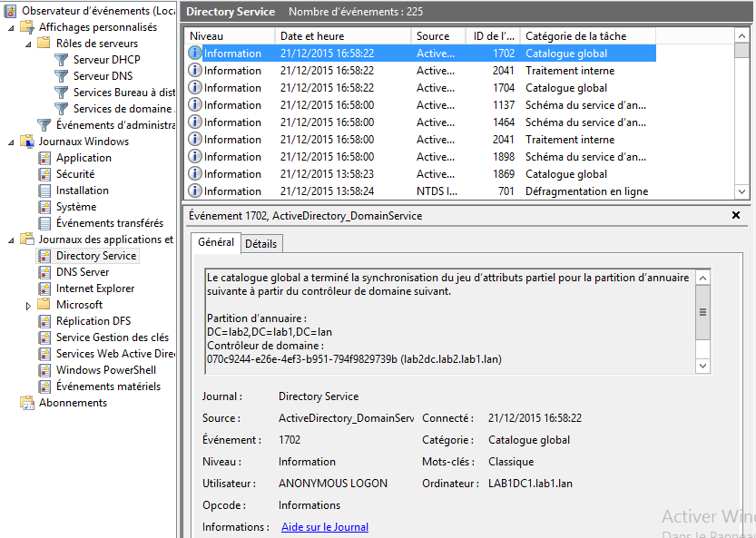Click the ANONYMOUS LOGON user value

tap(333, 484)
